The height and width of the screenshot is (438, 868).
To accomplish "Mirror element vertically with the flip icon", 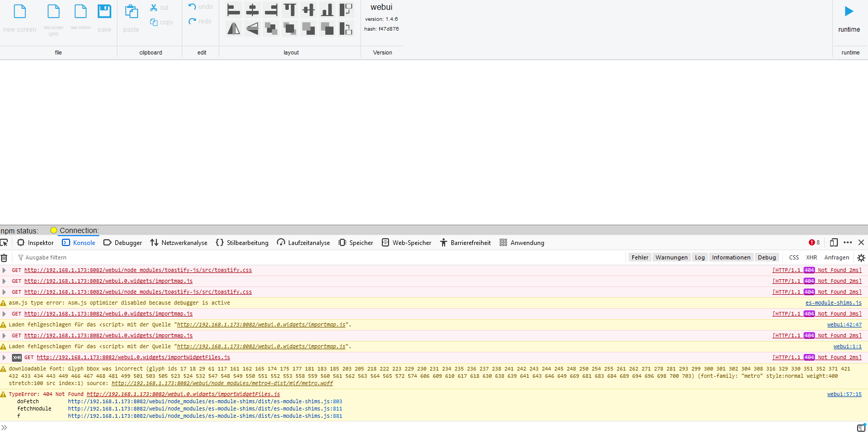I will 252,29.
